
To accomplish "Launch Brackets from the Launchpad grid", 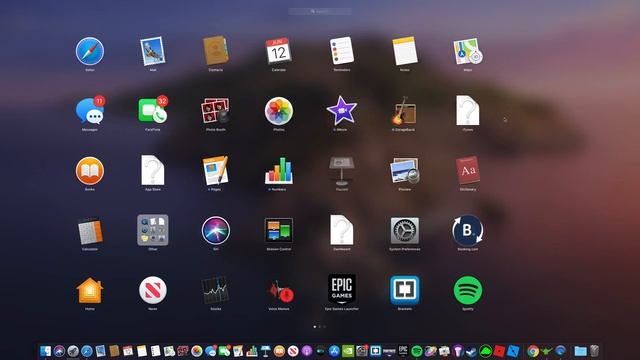I will (x=404, y=290).
